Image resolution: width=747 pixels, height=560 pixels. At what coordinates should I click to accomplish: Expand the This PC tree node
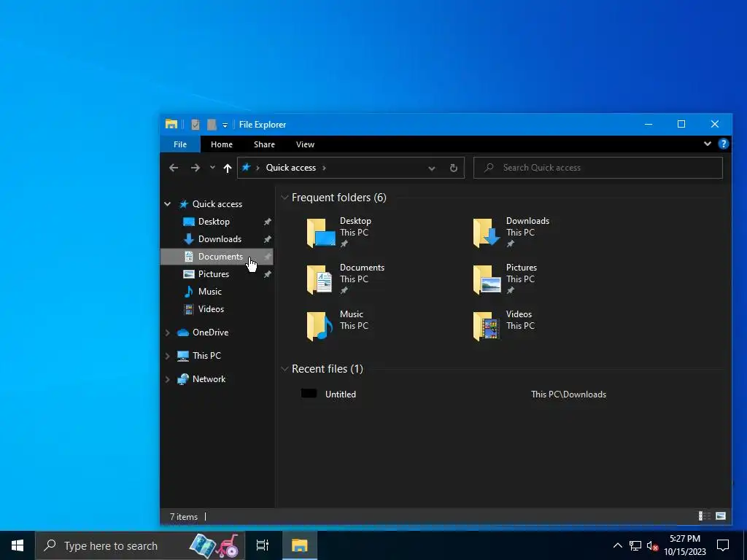[x=168, y=356]
